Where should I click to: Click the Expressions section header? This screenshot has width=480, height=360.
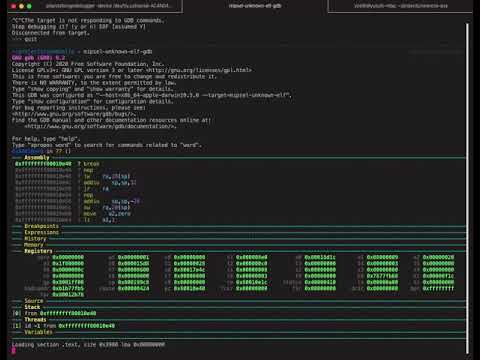point(41,232)
